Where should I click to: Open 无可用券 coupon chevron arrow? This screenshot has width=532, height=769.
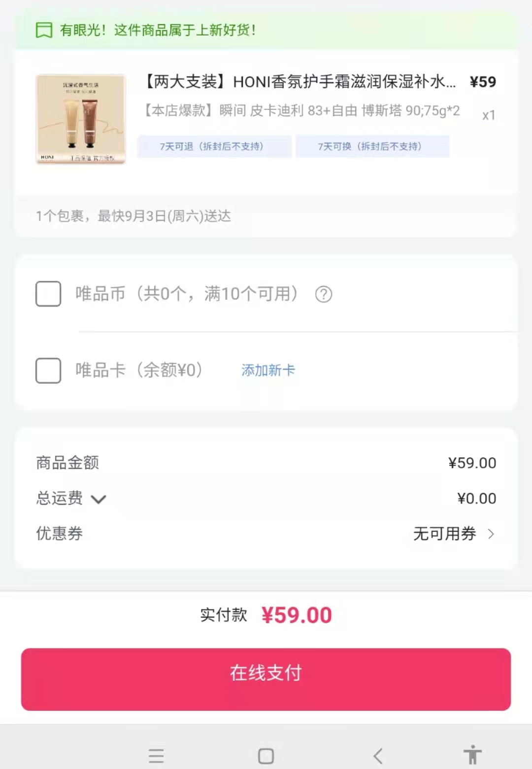pyautogui.click(x=491, y=534)
